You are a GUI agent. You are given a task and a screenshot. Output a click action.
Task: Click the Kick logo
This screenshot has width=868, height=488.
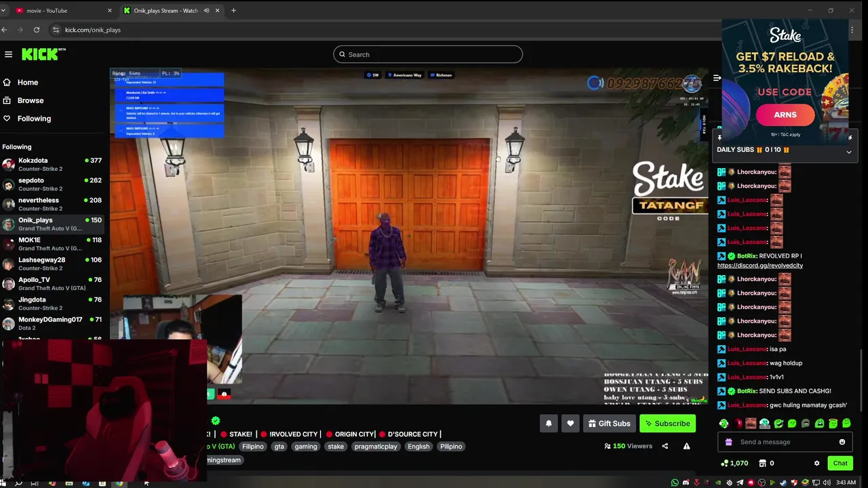[x=43, y=54]
